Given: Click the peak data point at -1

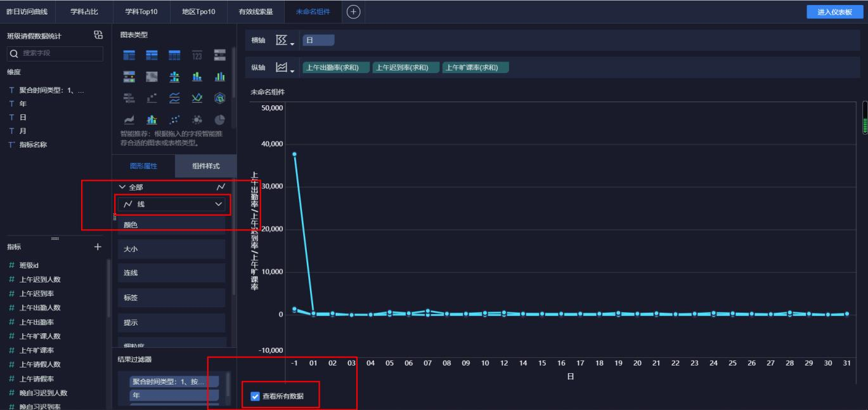Looking at the screenshot, I should tap(295, 154).
